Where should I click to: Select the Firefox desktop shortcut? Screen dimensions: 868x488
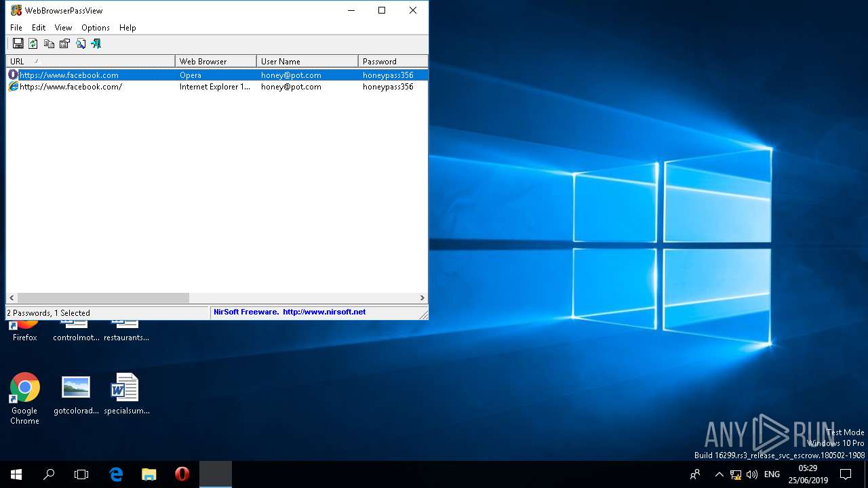coord(24,331)
